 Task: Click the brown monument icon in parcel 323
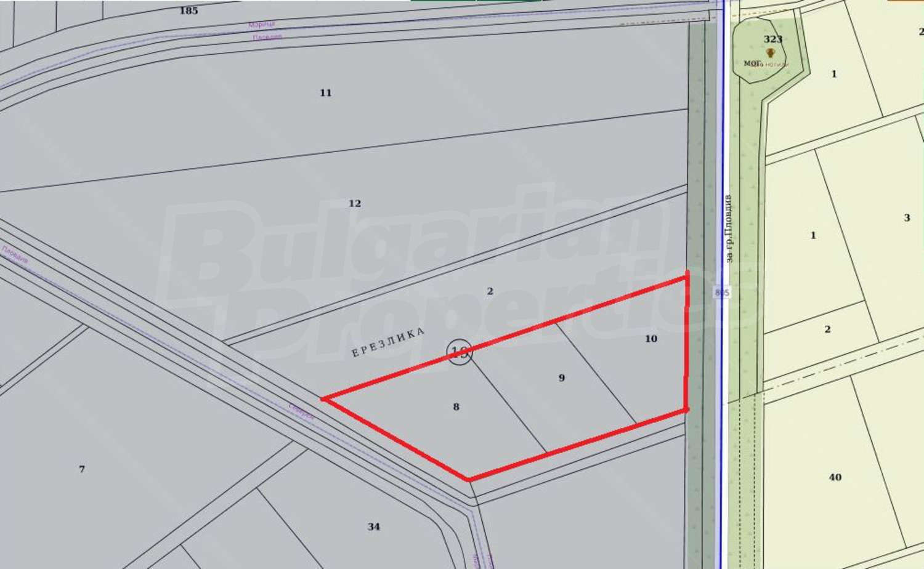tap(769, 53)
